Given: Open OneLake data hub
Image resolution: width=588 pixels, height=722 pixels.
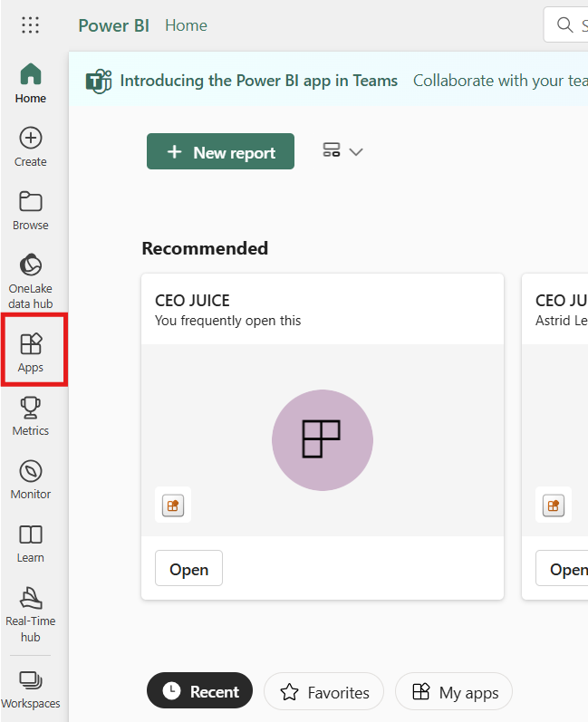Looking at the screenshot, I should [x=31, y=281].
